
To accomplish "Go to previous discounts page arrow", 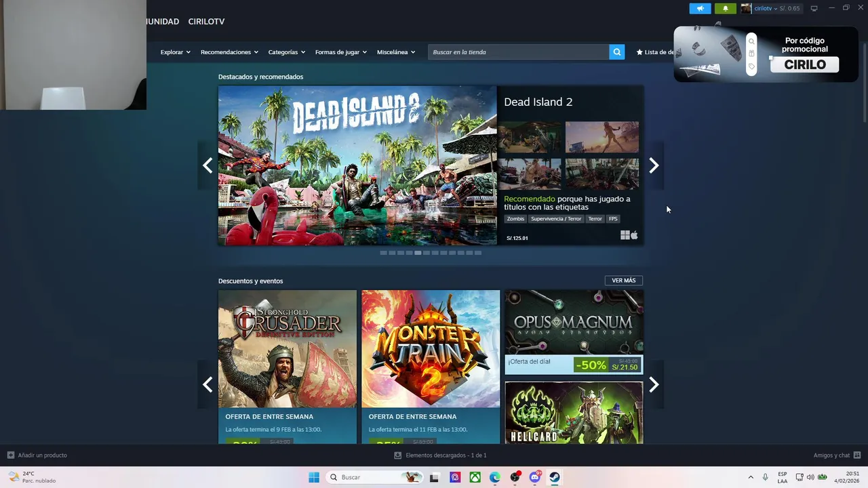I will point(208,384).
